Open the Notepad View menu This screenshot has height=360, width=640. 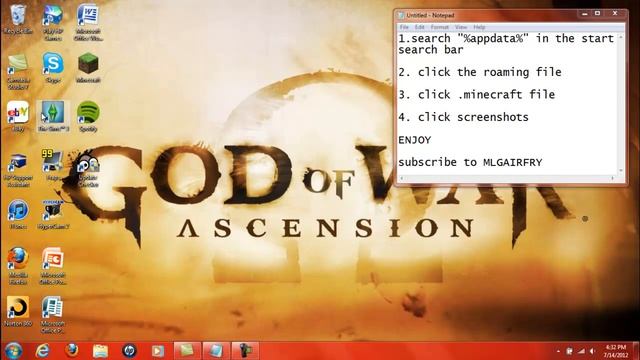coord(461,27)
